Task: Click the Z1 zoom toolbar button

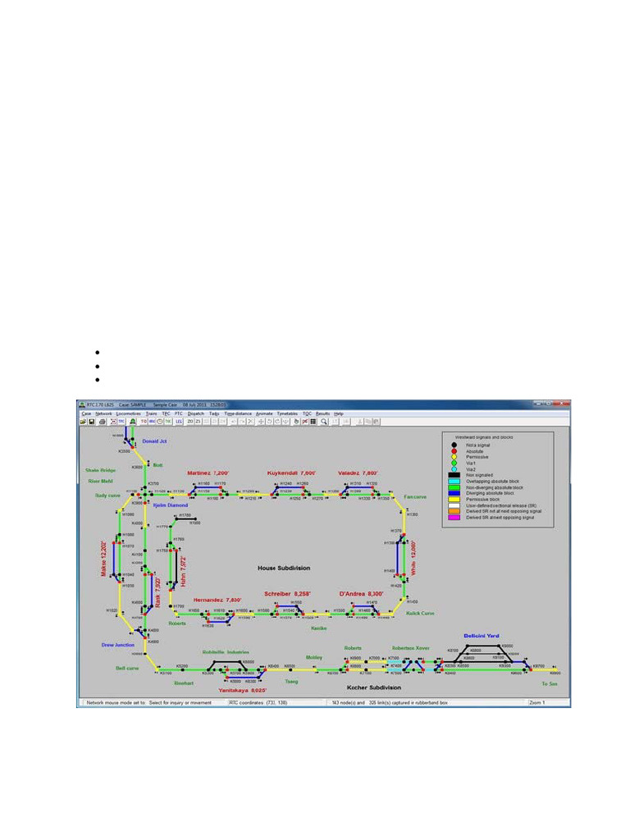Action: click(198, 422)
